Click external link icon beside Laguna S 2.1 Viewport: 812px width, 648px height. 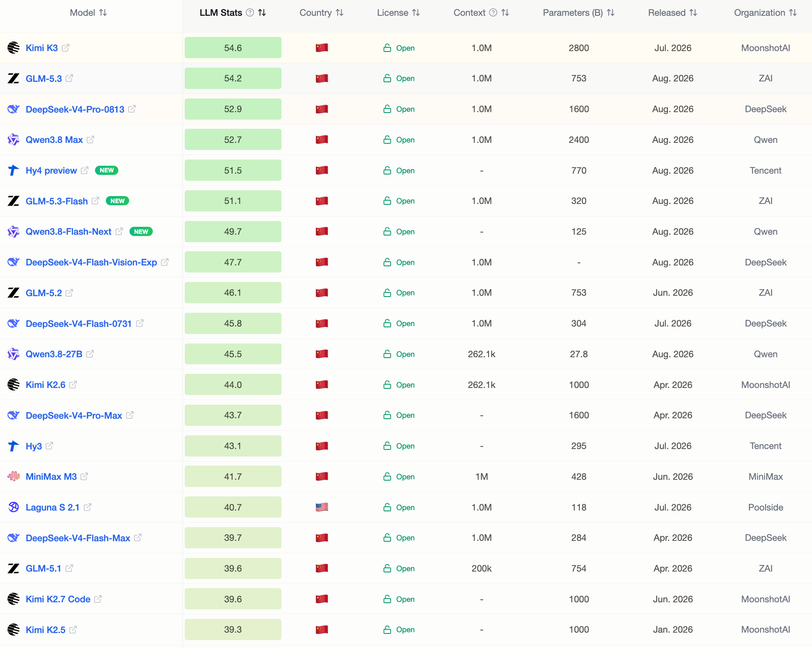coord(88,507)
